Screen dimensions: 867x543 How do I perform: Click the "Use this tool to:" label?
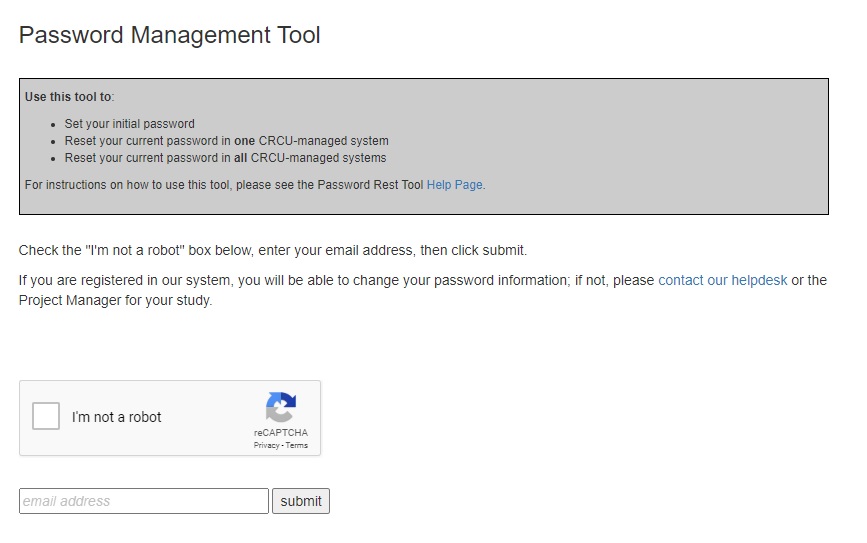click(70, 97)
